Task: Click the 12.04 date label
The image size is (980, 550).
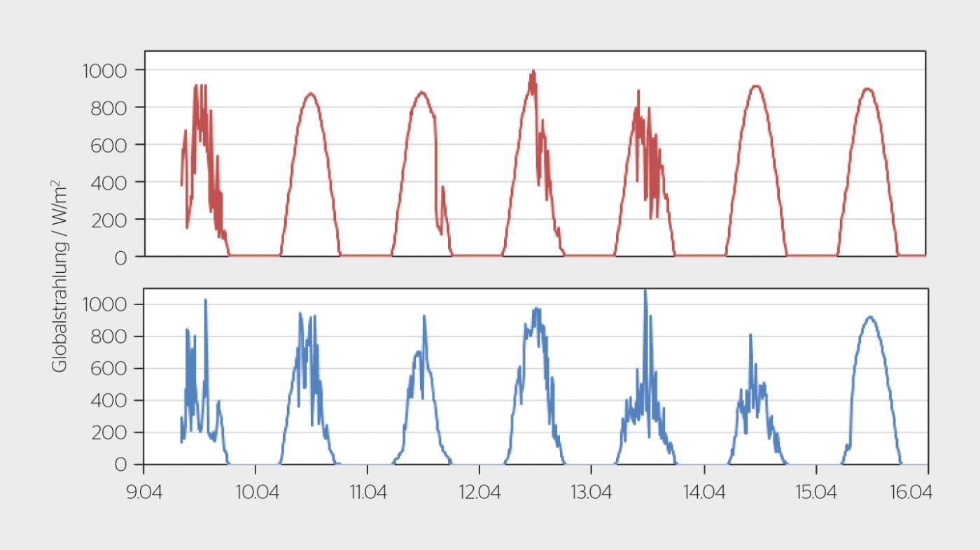Action: tap(480, 493)
